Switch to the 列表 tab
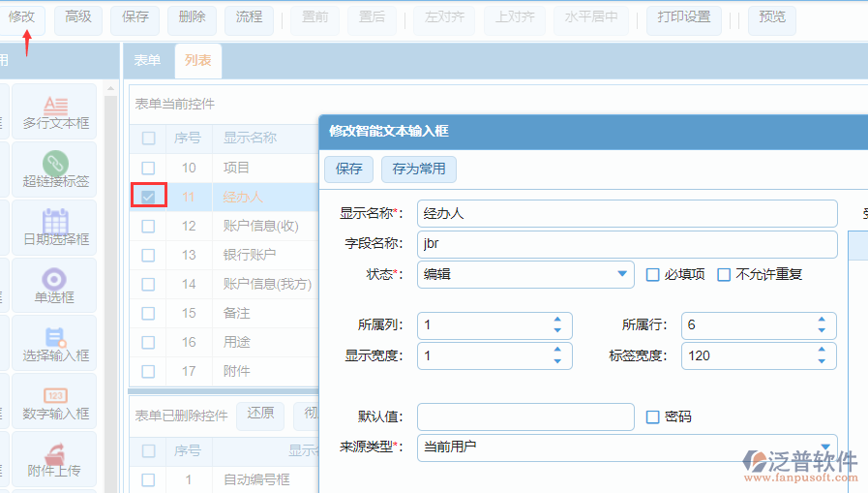The height and width of the screenshot is (493, 868). 197,60
